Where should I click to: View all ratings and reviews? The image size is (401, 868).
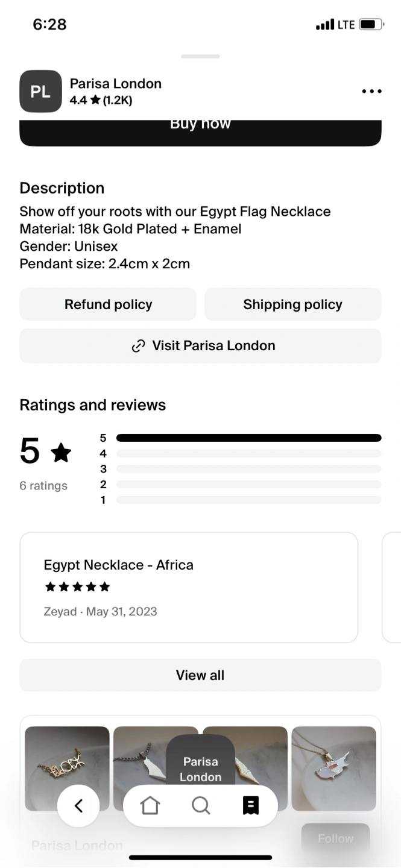point(200,675)
